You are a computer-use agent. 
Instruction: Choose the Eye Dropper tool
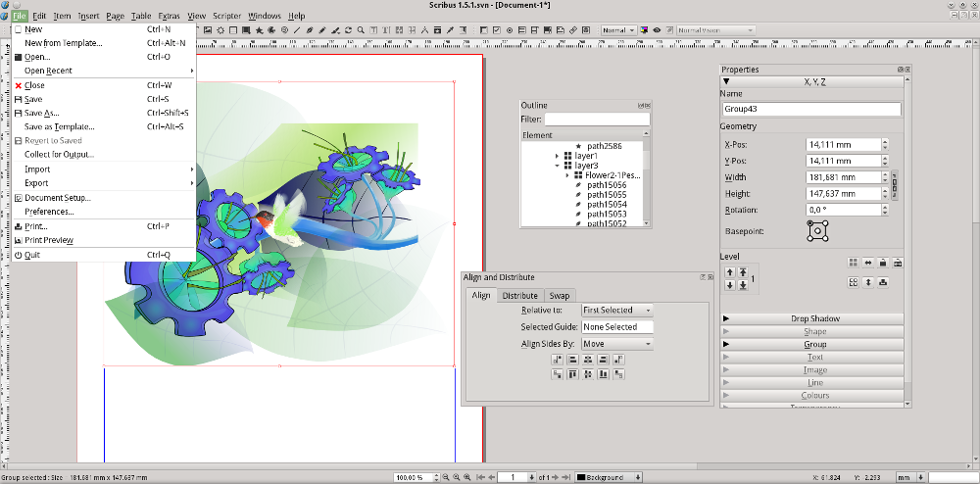pyautogui.click(x=450, y=30)
